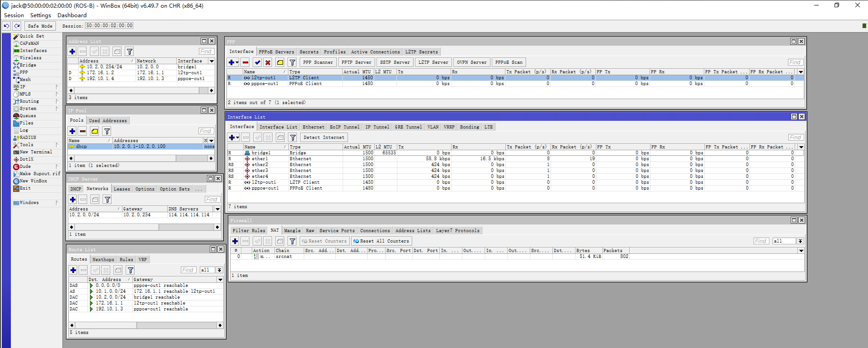
Task: Click the right scroll arrow in Route List
Action: [x=220, y=325]
